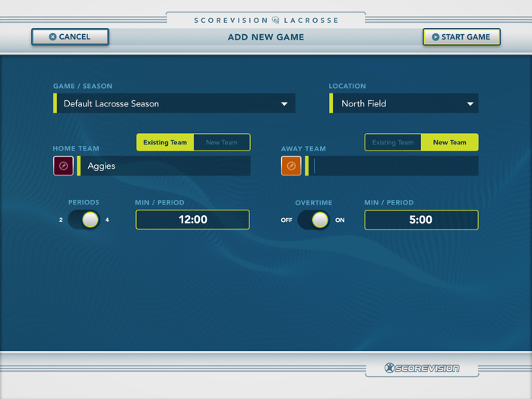Image resolution: width=532 pixels, height=399 pixels.
Task: Select the North Field location text
Action: pyautogui.click(x=364, y=103)
